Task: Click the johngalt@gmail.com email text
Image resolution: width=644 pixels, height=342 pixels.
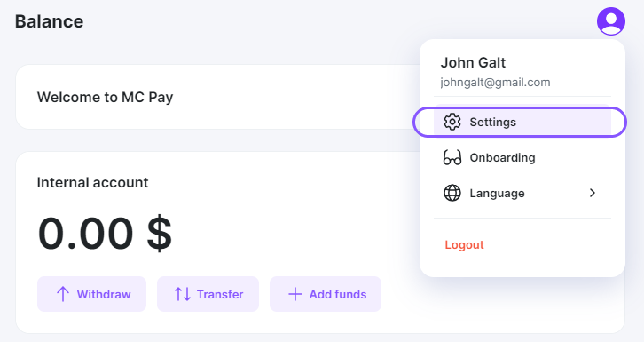Action: (495, 83)
